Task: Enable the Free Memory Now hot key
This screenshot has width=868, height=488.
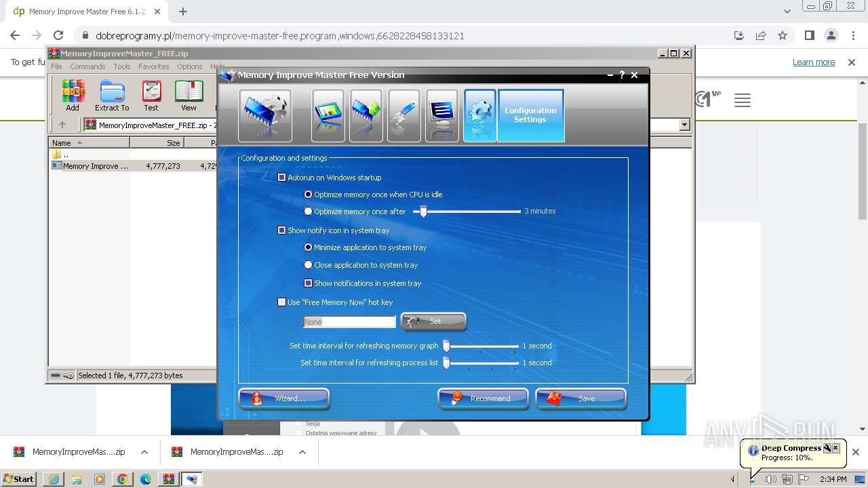Action: click(282, 302)
